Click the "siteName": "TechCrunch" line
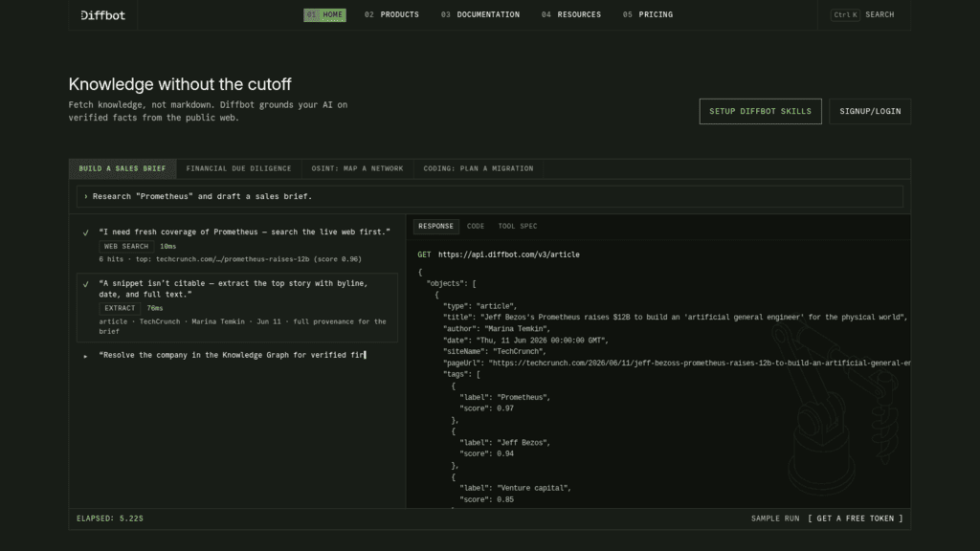Image resolution: width=980 pixels, height=551 pixels. 495,352
